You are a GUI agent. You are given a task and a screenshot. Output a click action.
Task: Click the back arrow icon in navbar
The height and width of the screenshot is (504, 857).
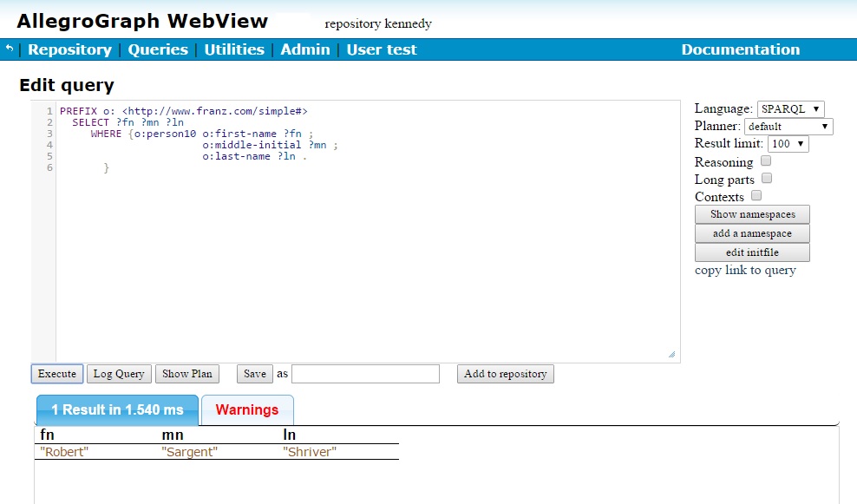pos(10,49)
